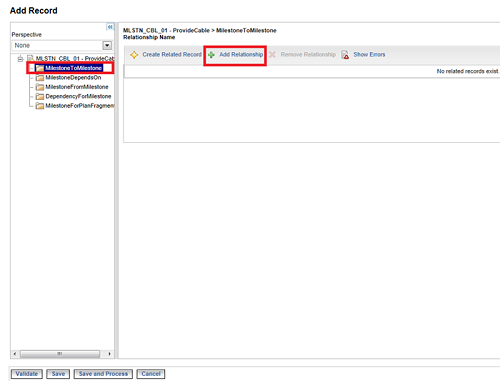This screenshot has width=500, height=381.
Task: Collapse the left panel with double-arrow icon
Action: [x=110, y=27]
